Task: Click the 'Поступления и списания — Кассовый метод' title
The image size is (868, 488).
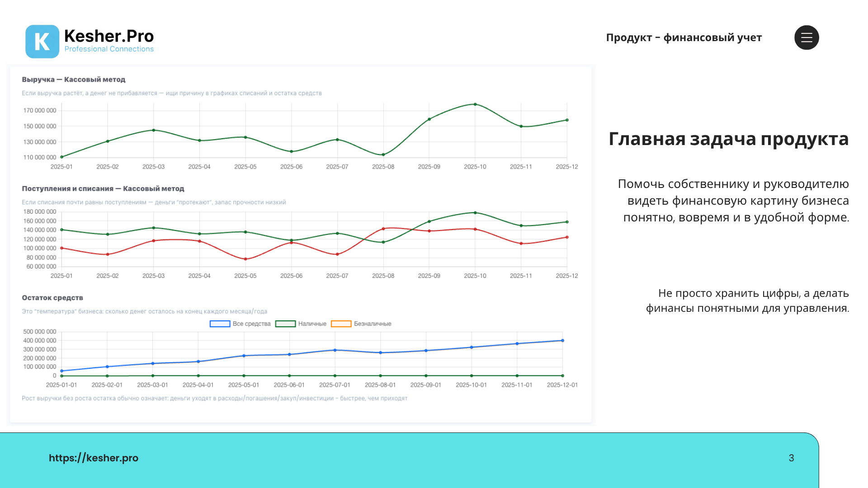Action: point(103,189)
